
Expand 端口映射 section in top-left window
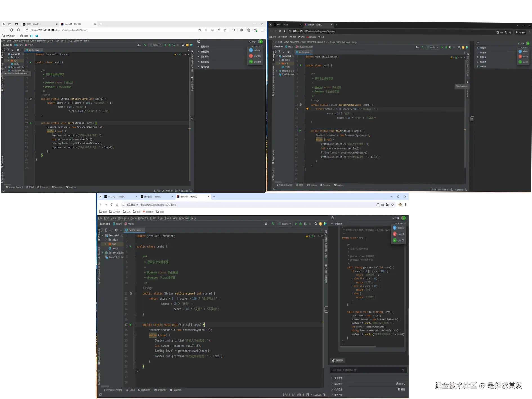pos(198,57)
